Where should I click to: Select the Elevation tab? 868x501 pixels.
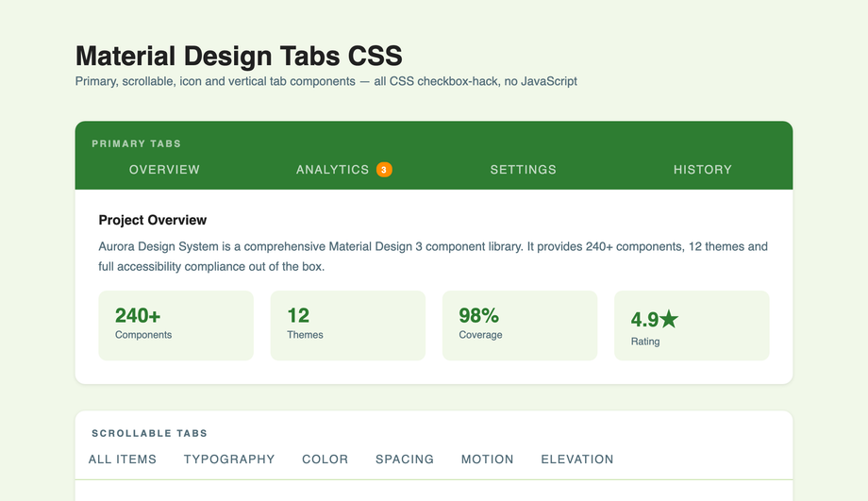click(576, 459)
